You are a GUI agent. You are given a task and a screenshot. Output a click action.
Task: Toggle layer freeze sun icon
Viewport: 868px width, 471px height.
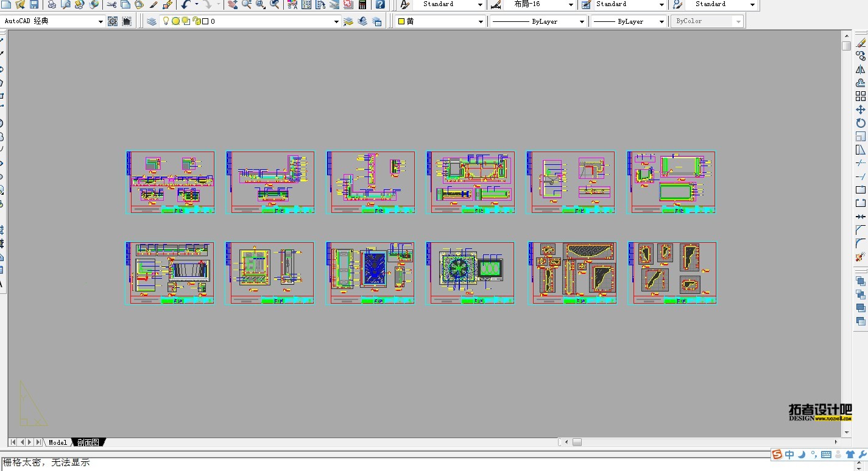pyautogui.click(x=175, y=21)
